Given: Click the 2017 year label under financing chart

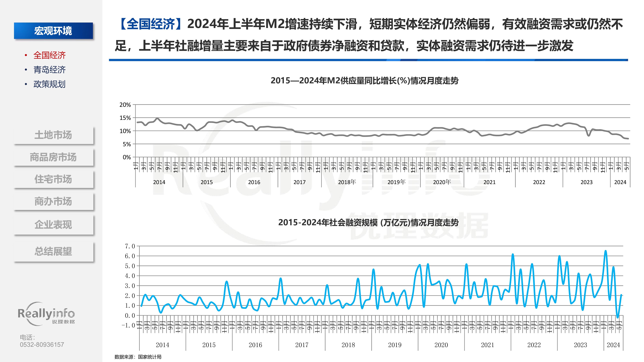Looking at the screenshot, I should click(302, 345).
